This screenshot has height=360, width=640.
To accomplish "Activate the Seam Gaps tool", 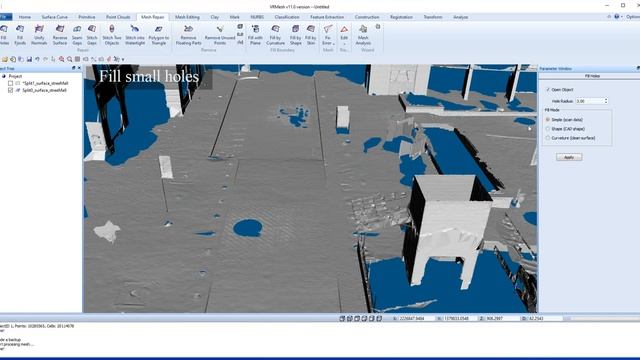I will click(77, 35).
